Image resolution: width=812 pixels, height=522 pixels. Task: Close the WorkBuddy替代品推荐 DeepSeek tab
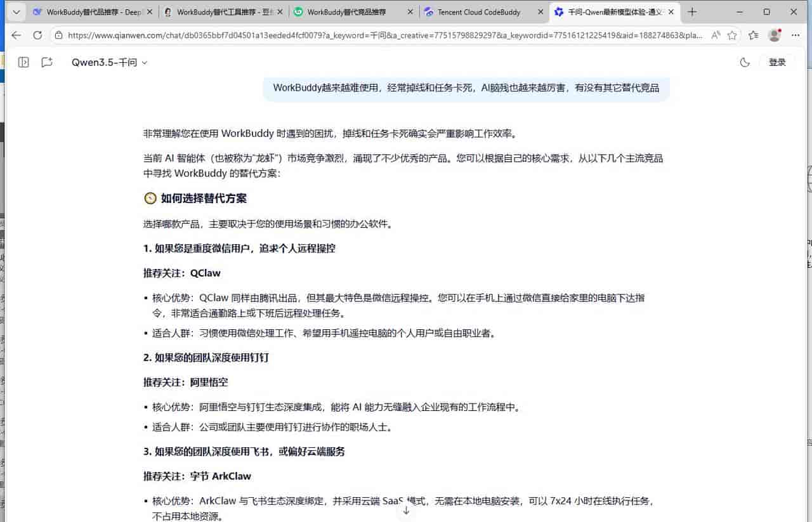[x=150, y=12]
